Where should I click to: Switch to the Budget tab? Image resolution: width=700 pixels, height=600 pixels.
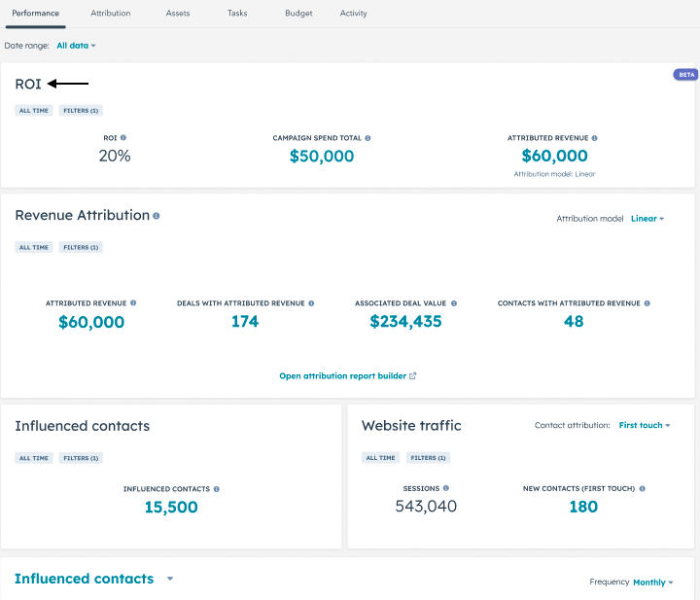(x=298, y=14)
